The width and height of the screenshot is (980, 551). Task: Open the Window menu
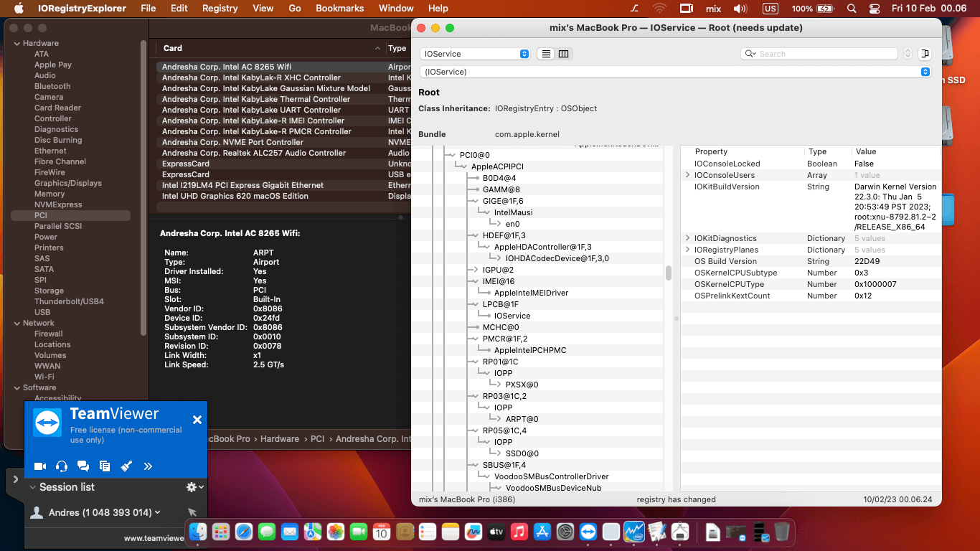point(396,9)
